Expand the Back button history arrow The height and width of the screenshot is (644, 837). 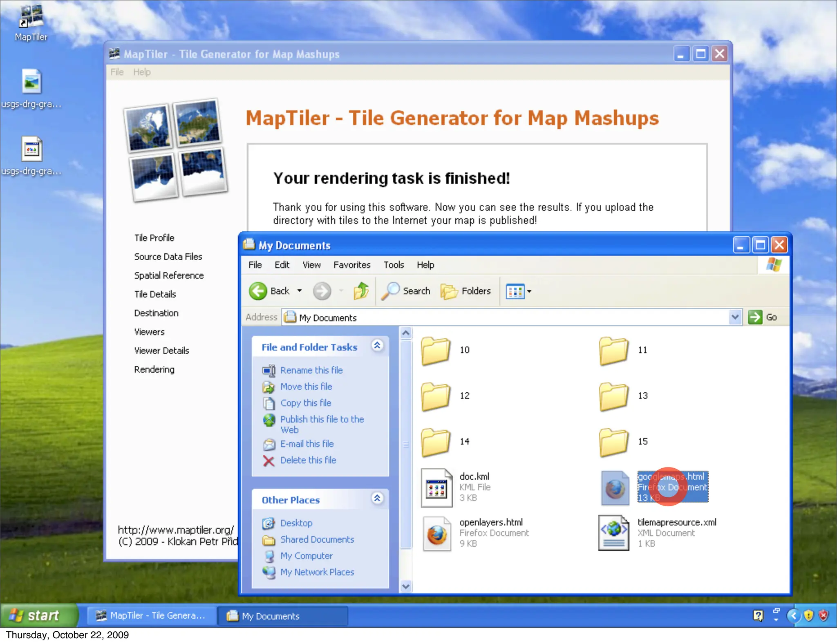pyautogui.click(x=300, y=291)
